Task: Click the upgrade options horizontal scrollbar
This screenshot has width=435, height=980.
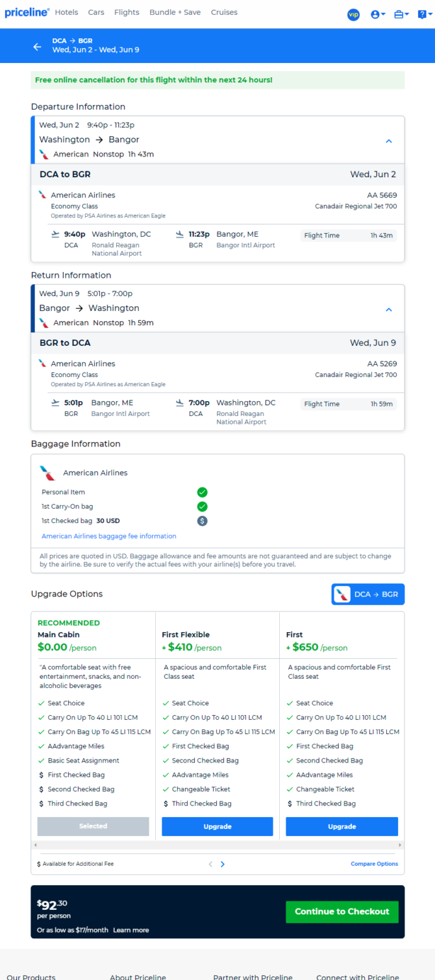Action: [217, 845]
